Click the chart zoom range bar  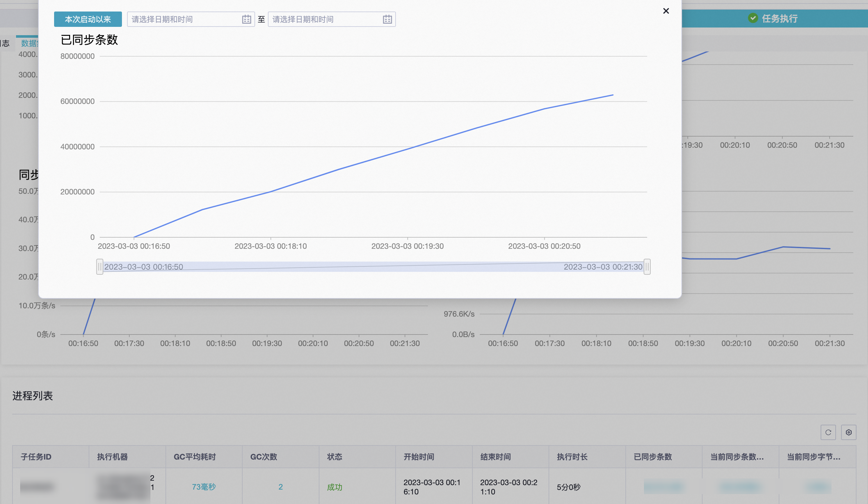pyautogui.click(x=374, y=266)
